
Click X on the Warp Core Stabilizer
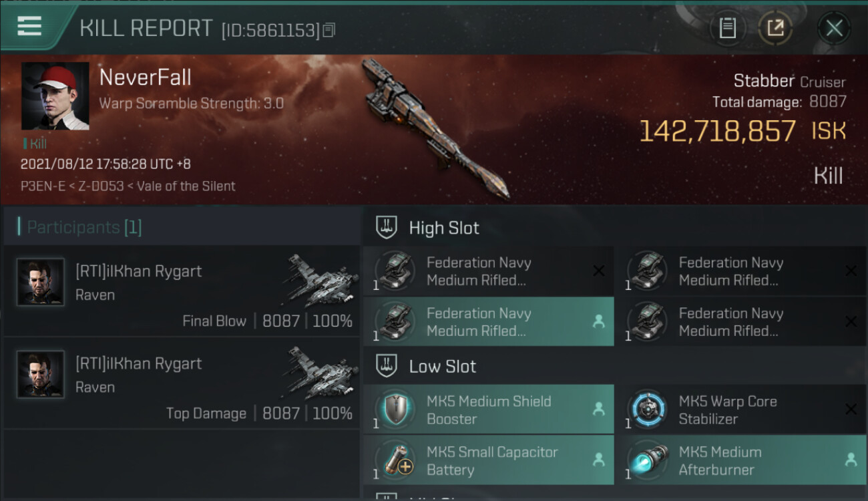[x=851, y=409]
